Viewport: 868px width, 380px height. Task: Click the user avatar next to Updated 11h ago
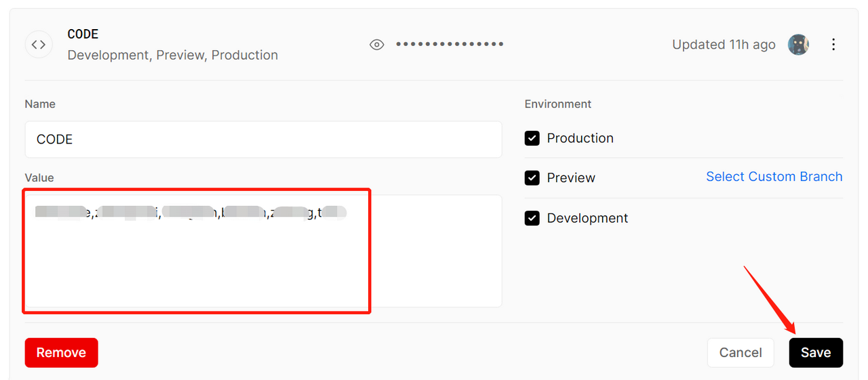tap(798, 45)
